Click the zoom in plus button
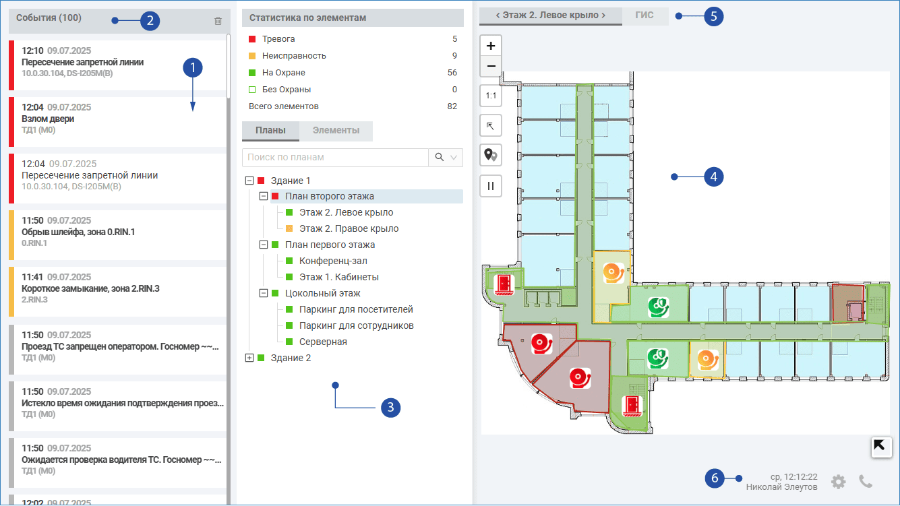This screenshot has width=900, height=506. click(491, 46)
